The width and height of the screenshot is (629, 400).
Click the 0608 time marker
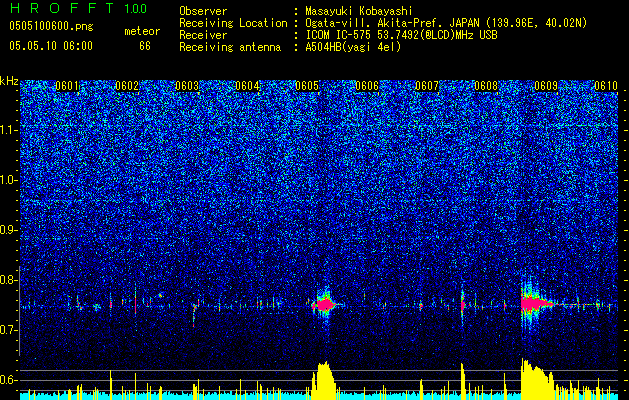486,86
